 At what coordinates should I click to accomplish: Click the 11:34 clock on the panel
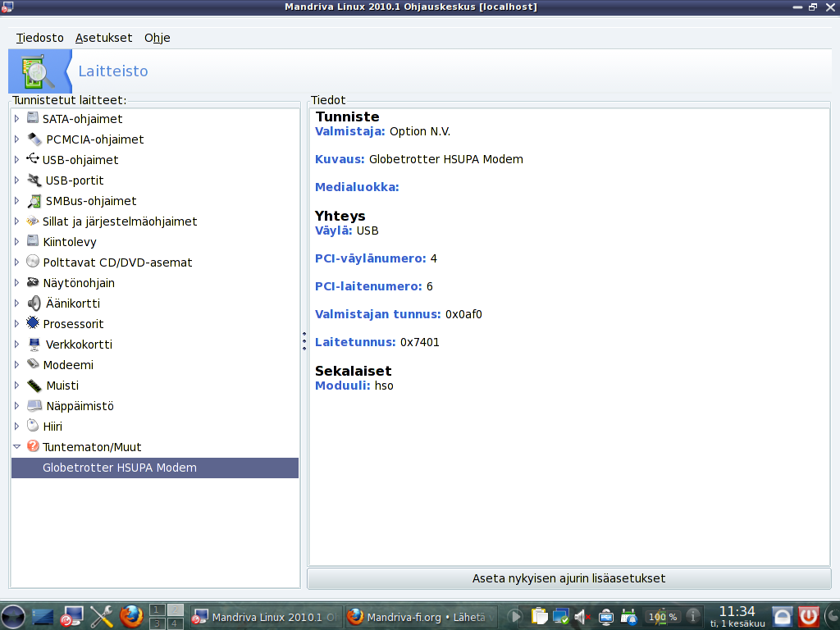coord(737,611)
